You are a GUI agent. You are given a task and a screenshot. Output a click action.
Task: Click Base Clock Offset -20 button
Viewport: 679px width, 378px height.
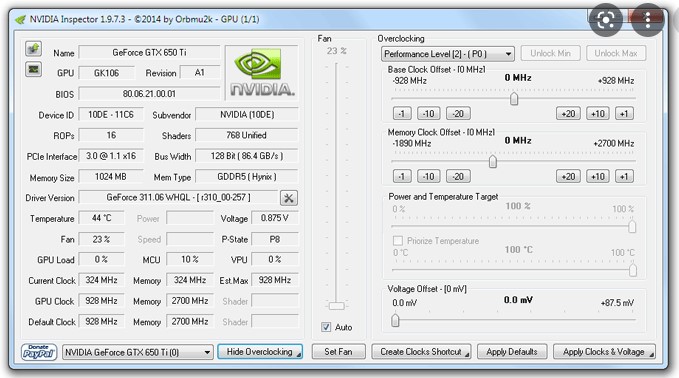pyautogui.click(x=458, y=113)
